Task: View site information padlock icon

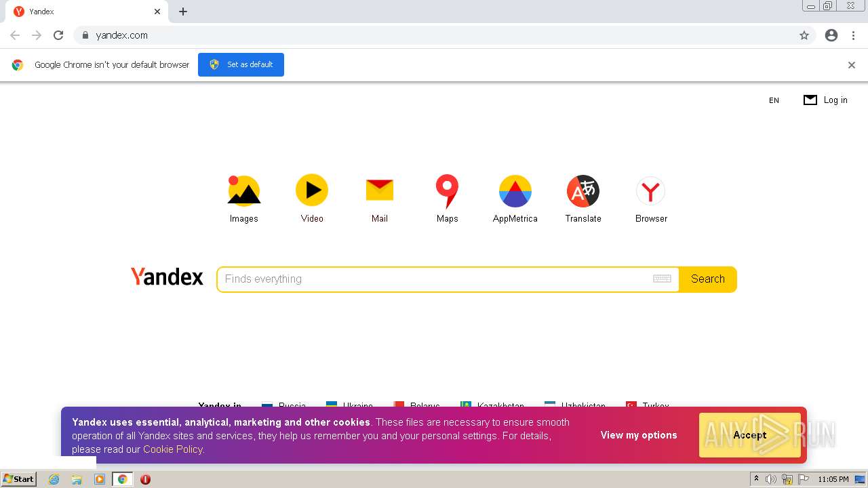Action: coord(85,35)
